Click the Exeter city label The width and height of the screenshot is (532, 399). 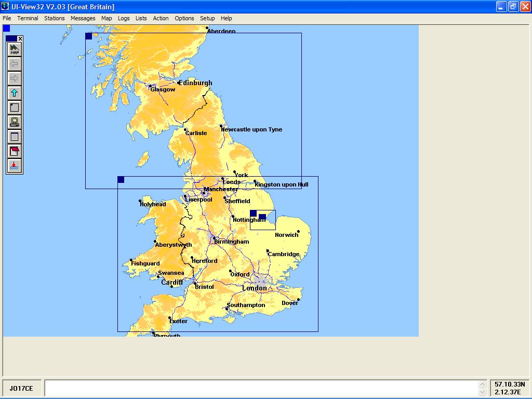[179, 321]
